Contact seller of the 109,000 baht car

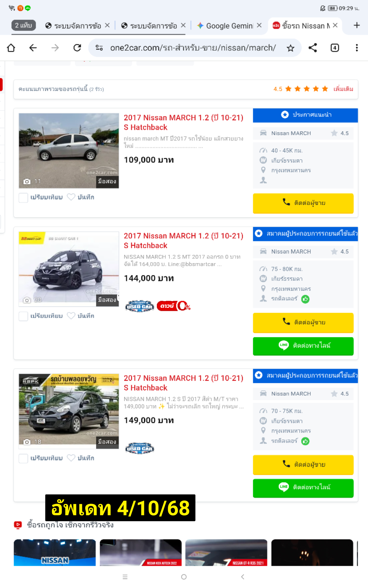[x=303, y=203]
